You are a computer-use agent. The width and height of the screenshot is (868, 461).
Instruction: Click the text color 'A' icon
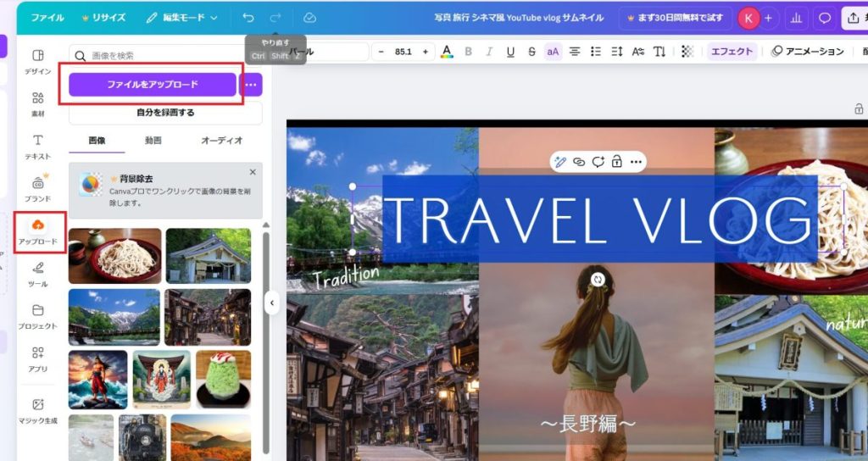click(x=447, y=52)
